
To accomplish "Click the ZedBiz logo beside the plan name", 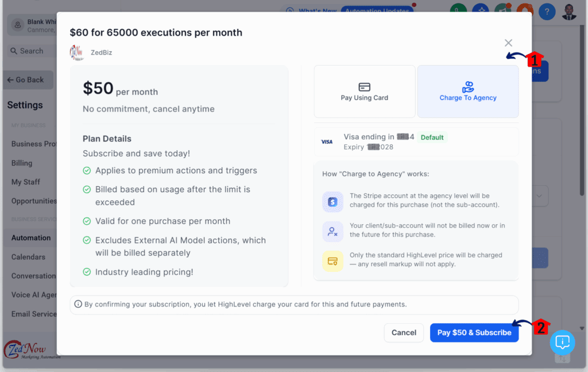I will (76, 53).
